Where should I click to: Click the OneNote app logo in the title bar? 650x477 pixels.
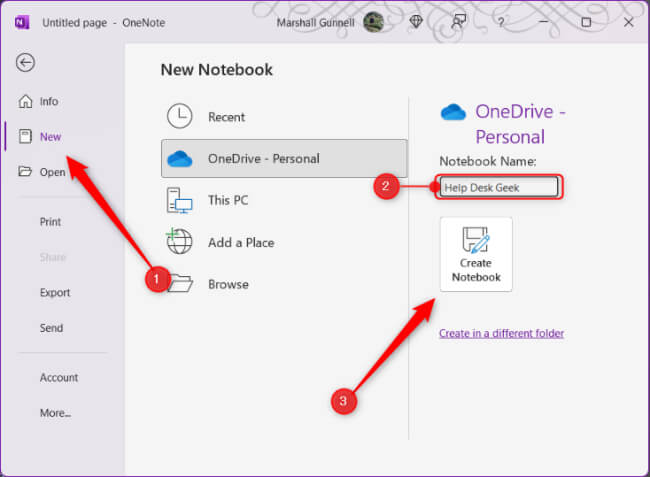pos(22,22)
